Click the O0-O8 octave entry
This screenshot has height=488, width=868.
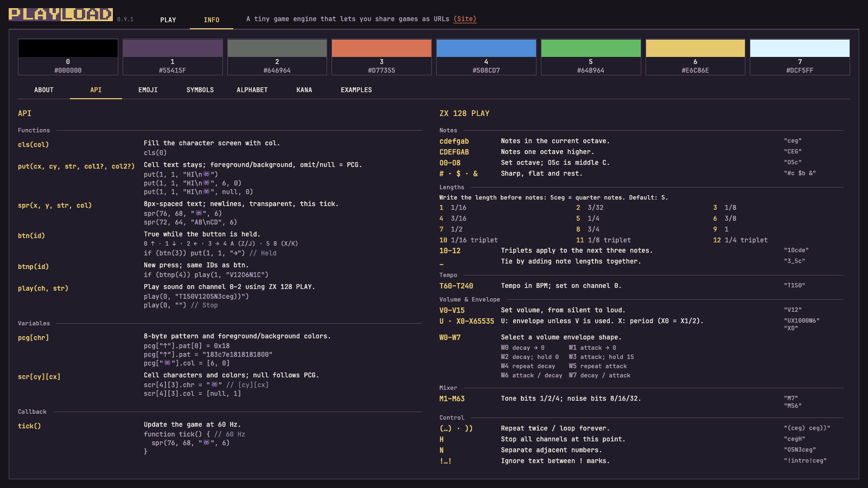[x=450, y=163]
